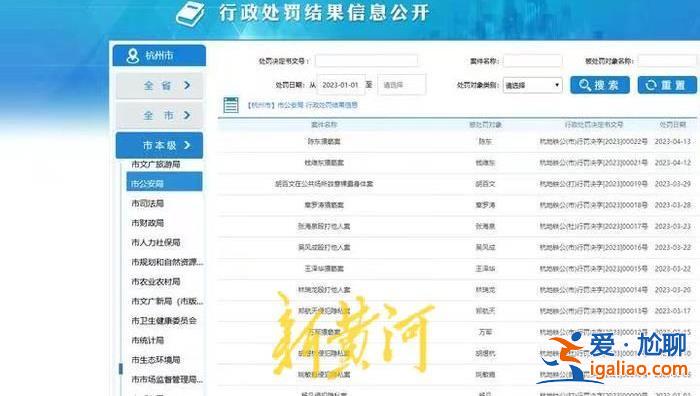Screen dimensions: 700x396
Task: Click punished party in the 00017号 row
Action: pos(485,226)
